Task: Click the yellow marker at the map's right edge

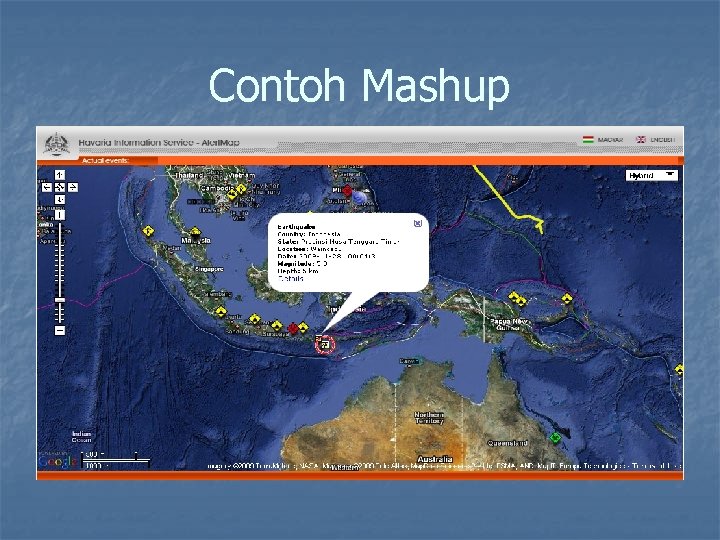Action: [679, 369]
